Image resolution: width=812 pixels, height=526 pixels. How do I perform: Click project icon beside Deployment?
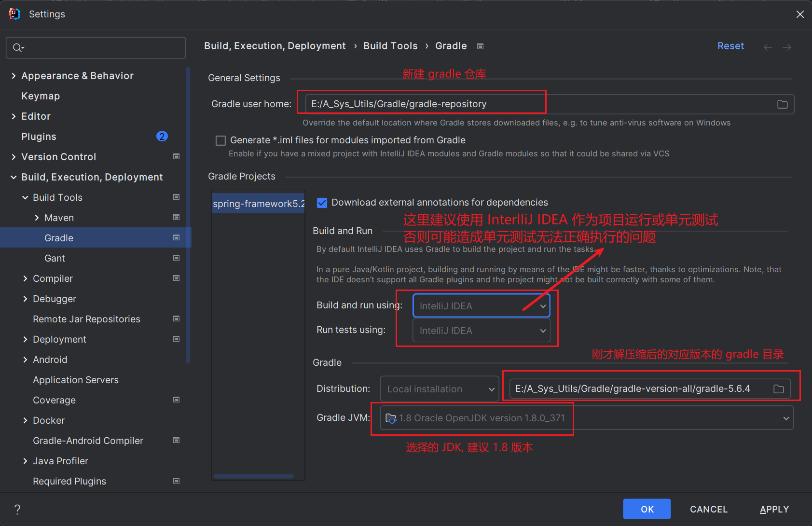177,339
